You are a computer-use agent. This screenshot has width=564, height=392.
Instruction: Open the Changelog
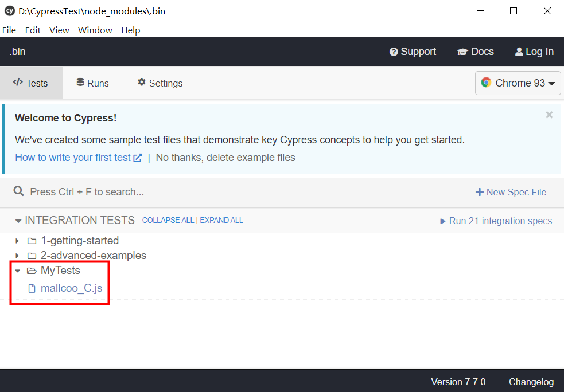[x=531, y=382]
